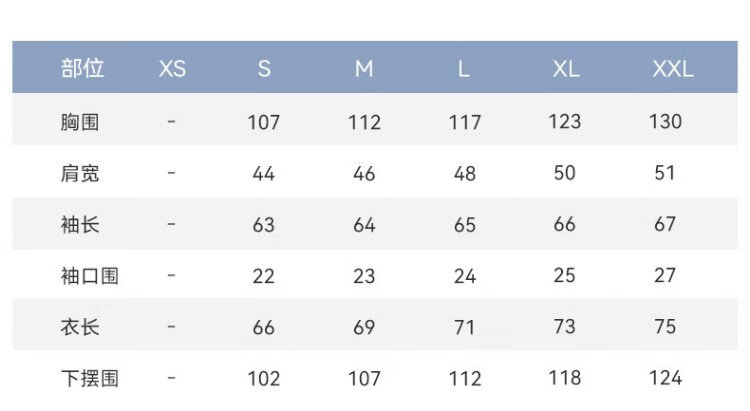
Task: Select the XS size header
Action: [172, 69]
